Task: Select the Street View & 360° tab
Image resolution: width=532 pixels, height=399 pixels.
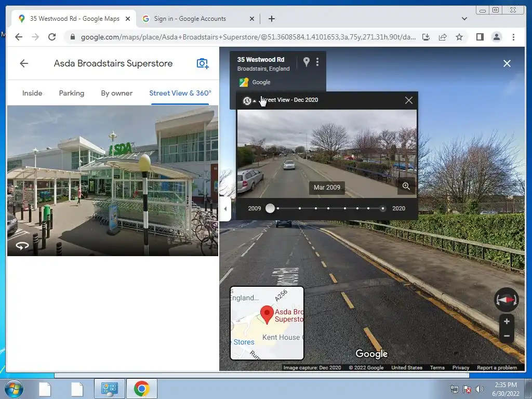Action: [180, 93]
